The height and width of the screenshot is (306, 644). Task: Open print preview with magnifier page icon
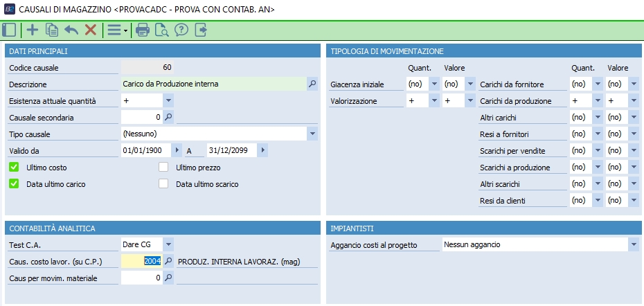tap(162, 30)
